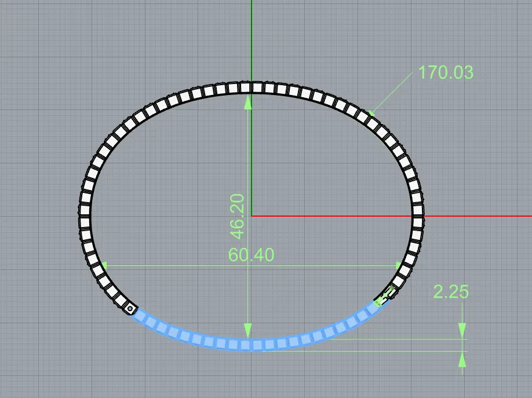Pick the top arrowhead of the 46.20 dimension

coord(248,101)
